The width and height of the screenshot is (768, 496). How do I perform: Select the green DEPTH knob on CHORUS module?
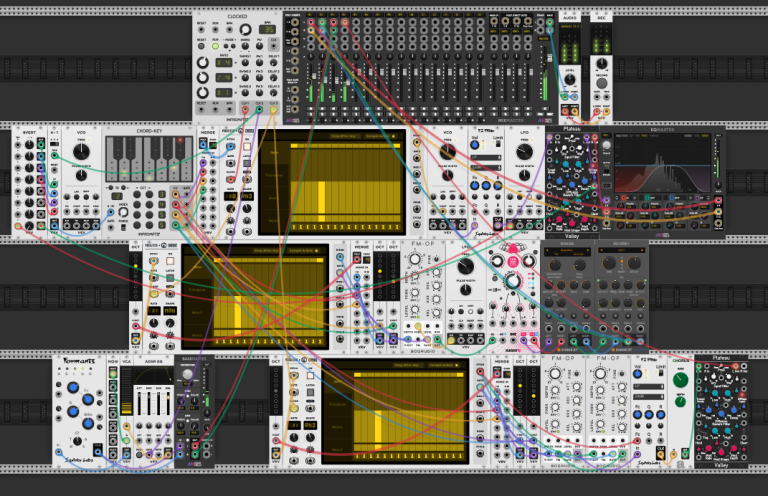point(680,402)
